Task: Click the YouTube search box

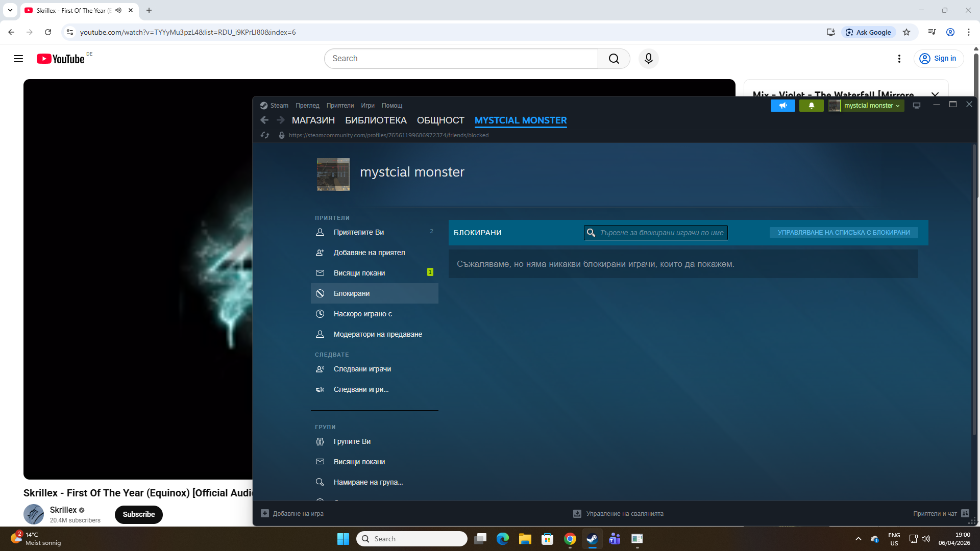Action: (x=461, y=59)
